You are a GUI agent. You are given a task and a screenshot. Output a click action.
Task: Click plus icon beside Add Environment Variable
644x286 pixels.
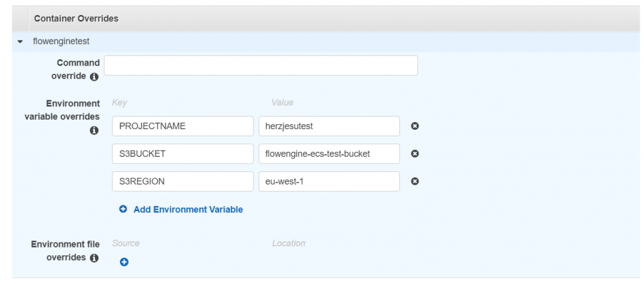[x=123, y=209]
